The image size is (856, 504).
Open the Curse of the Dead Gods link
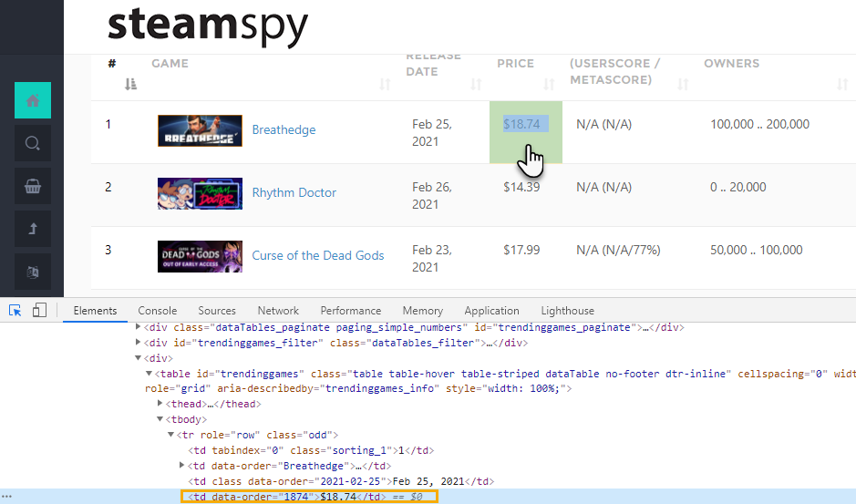point(318,255)
